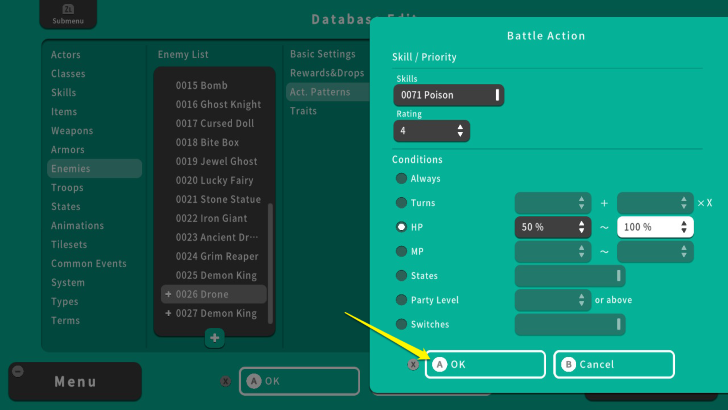Open Classes database category
This screenshot has width=728, height=410.
[x=68, y=74]
